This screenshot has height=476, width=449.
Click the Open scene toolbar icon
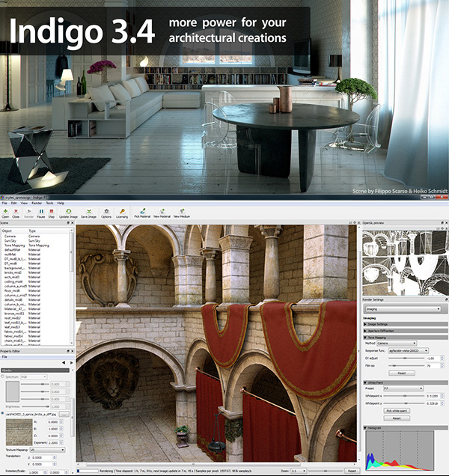pyautogui.click(x=5, y=213)
